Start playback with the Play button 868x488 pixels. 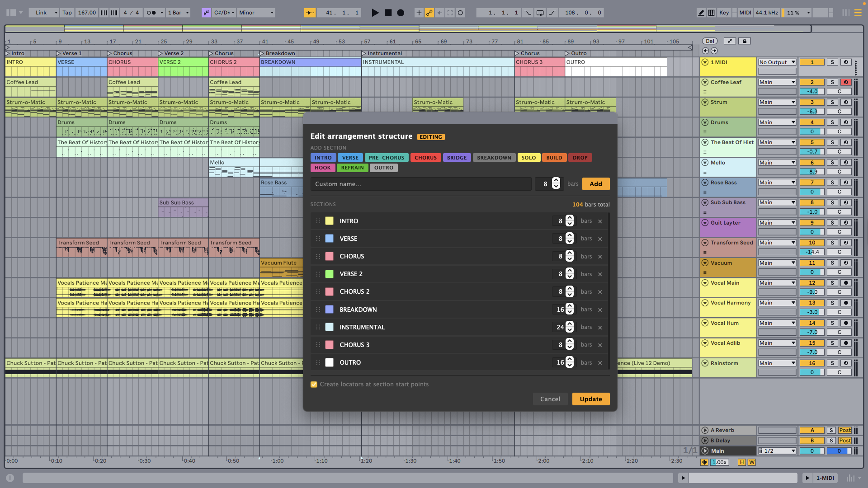[375, 13]
